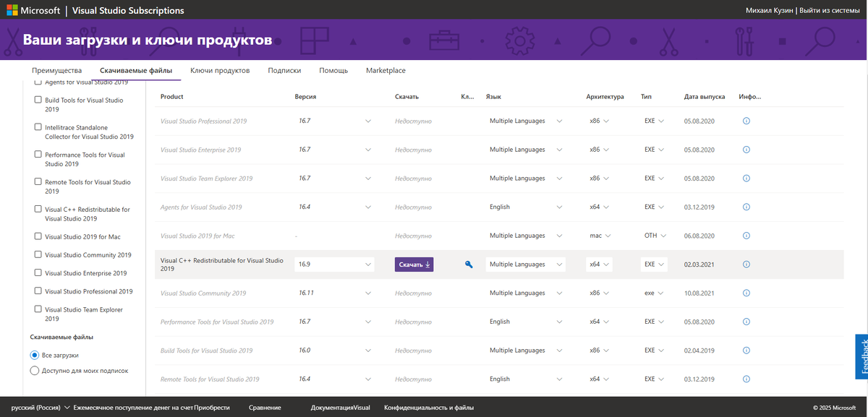This screenshot has width=868, height=417.
Task: Open version dropdown for Visual C++ Redistributable (16.9)
Action: pyautogui.click(x=334, y=265)
